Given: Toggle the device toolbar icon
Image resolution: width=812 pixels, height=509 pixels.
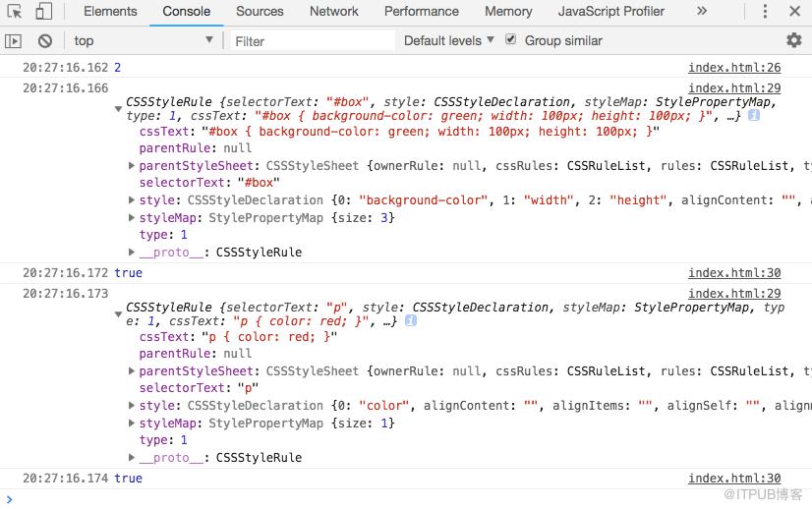Looking at the screenshot, I should point(43,12).
